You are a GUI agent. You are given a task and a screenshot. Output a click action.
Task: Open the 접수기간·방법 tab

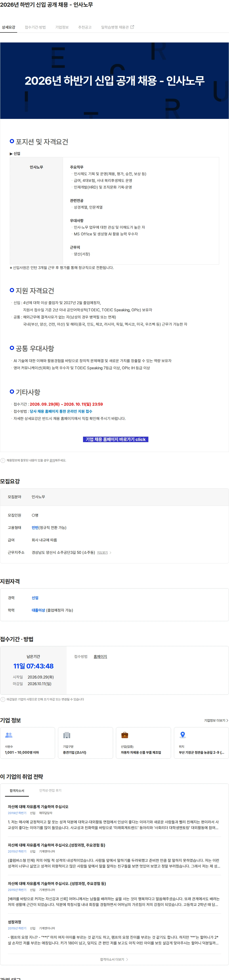35,27
